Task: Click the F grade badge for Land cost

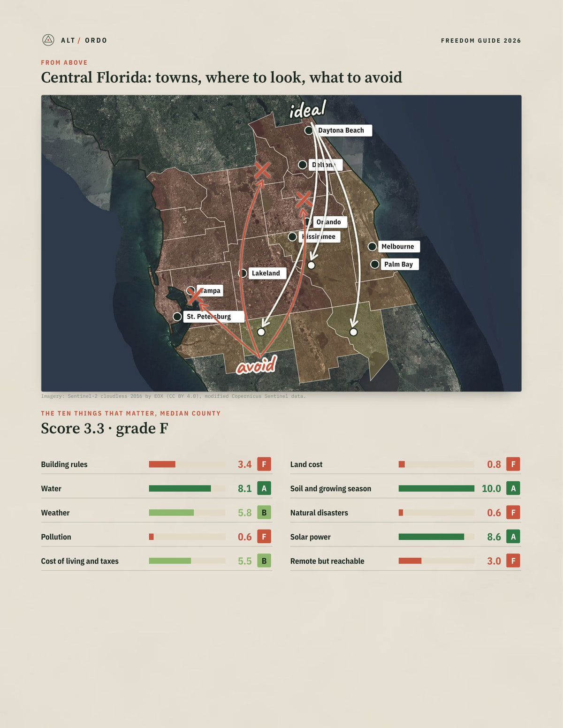Action: coord(513,464)
